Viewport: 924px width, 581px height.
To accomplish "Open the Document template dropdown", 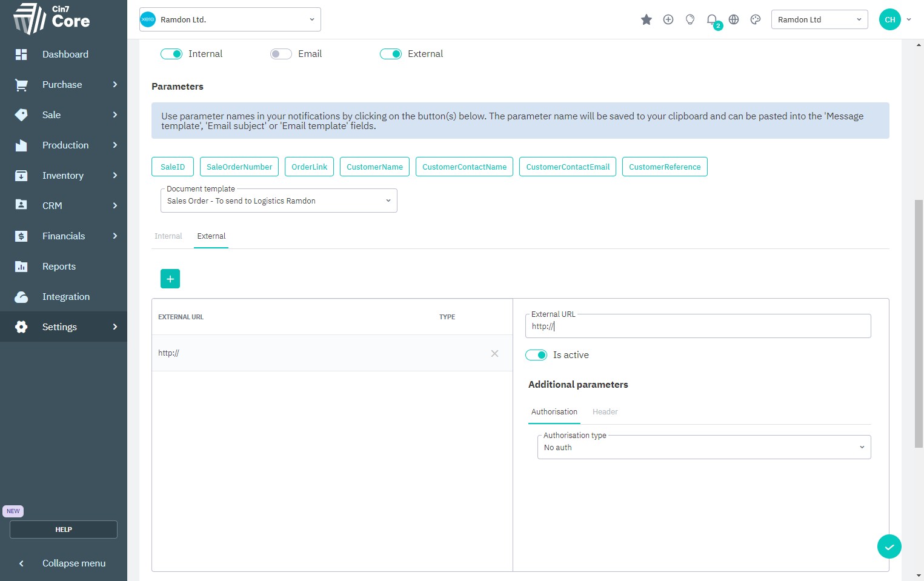I will (279, 201).
